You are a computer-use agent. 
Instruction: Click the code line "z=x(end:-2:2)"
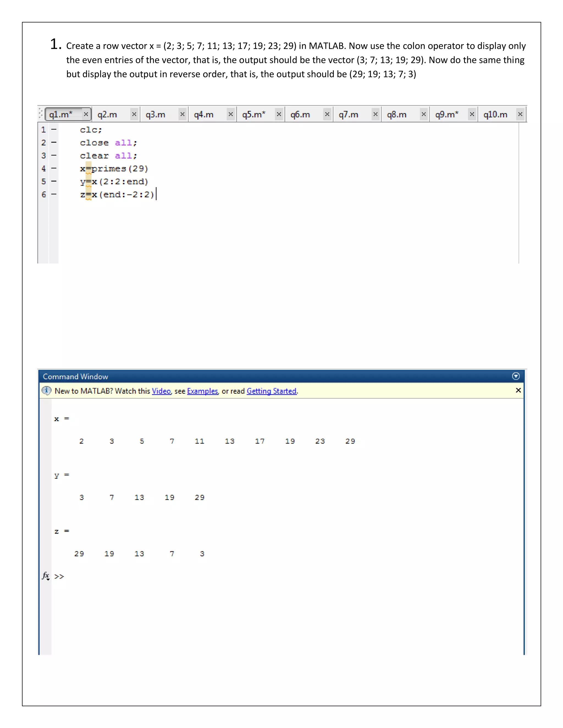click(x=117, y=195)
